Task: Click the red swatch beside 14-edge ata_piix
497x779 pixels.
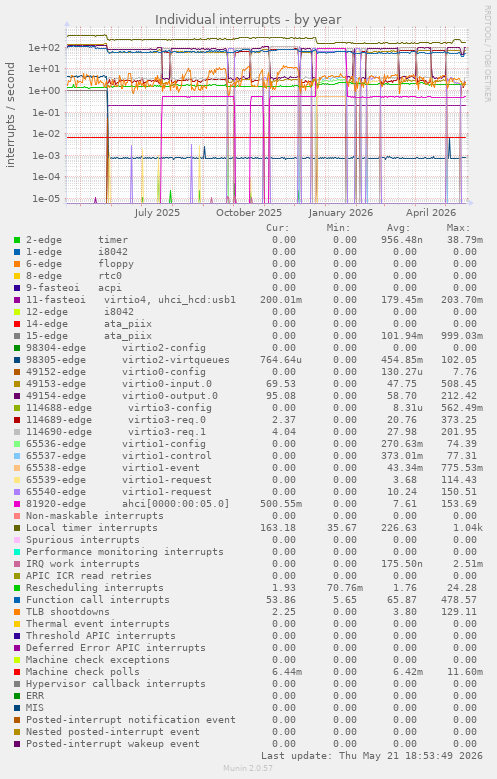Action: pyautogui.click(x=17, y=324)
